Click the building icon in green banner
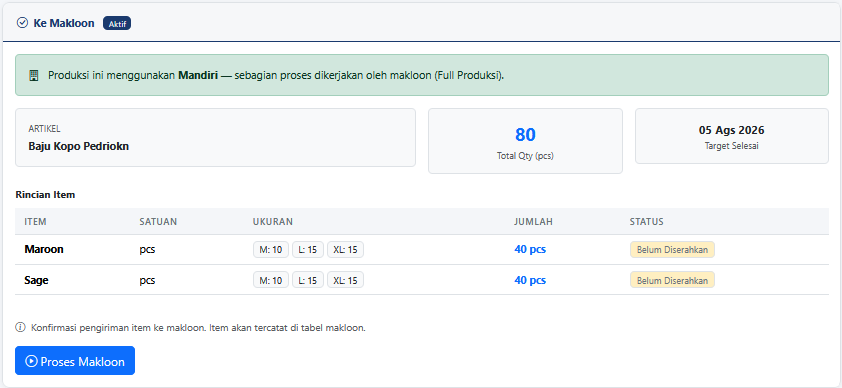The width and height of the screenshot is (842, 388). click(34, 75)
